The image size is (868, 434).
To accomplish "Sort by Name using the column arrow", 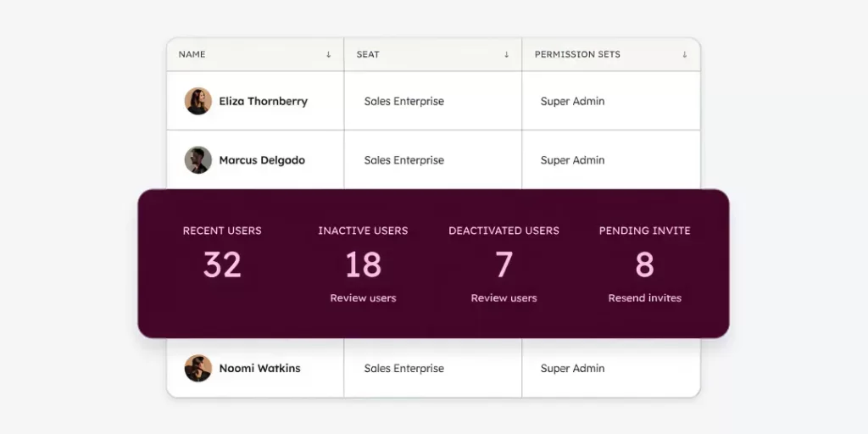I will click(x=329, y=55).
